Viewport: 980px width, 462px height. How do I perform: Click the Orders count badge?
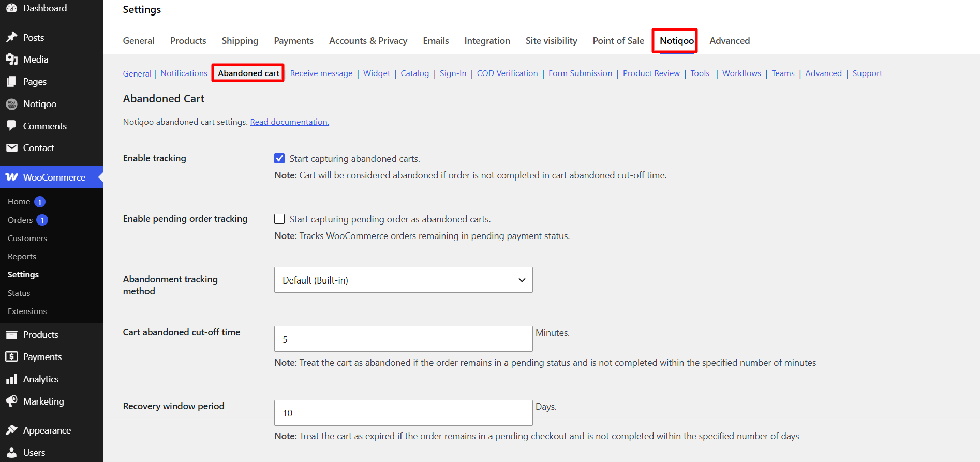(x=42, y=220)
